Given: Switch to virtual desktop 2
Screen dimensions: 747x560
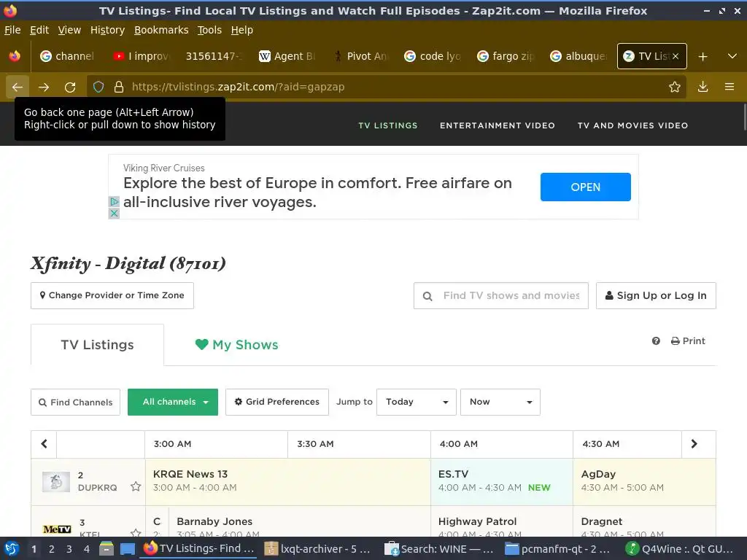Looking at the screenshot, I should (x=52, y=549).
